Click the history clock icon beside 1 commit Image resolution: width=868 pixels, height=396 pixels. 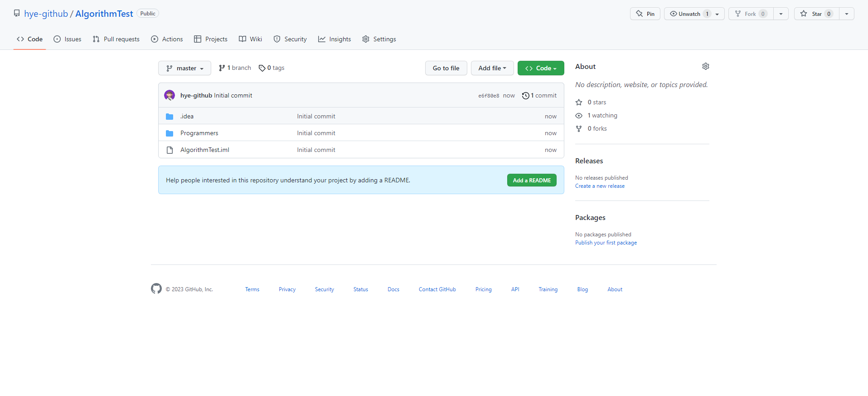pos(525,95)
